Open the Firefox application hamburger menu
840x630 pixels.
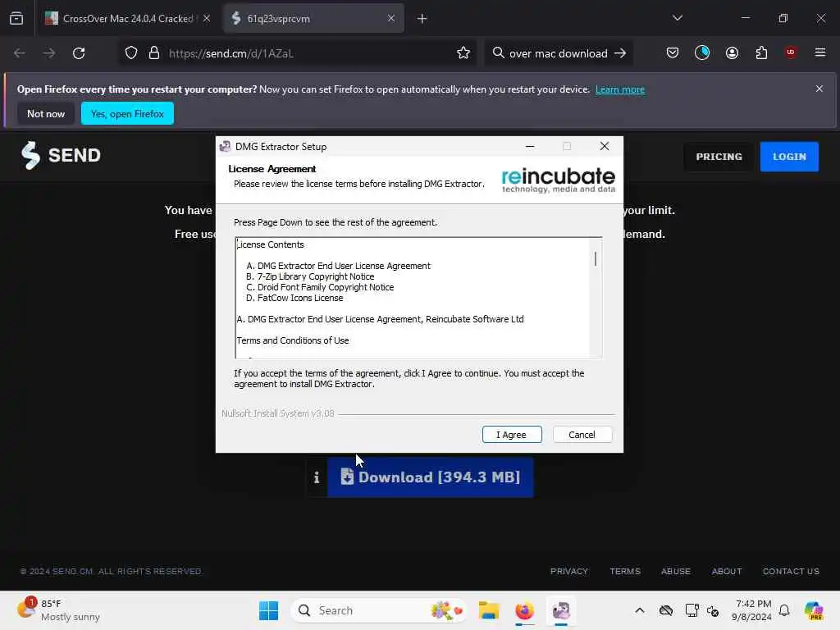coord(820,52)
